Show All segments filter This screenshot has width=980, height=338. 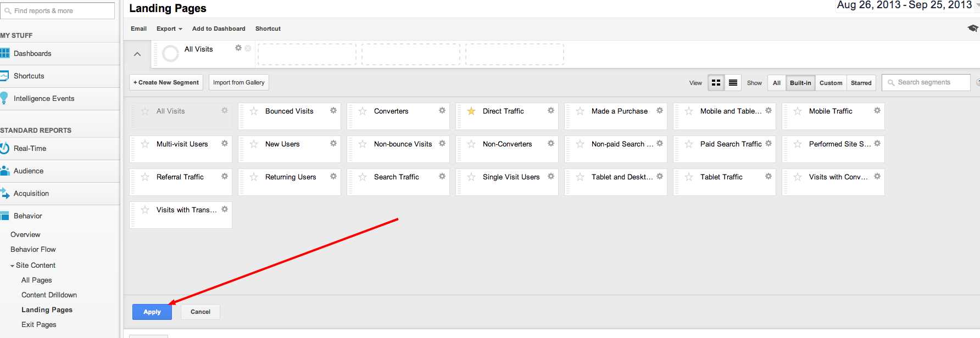click(x=777, y=83)
